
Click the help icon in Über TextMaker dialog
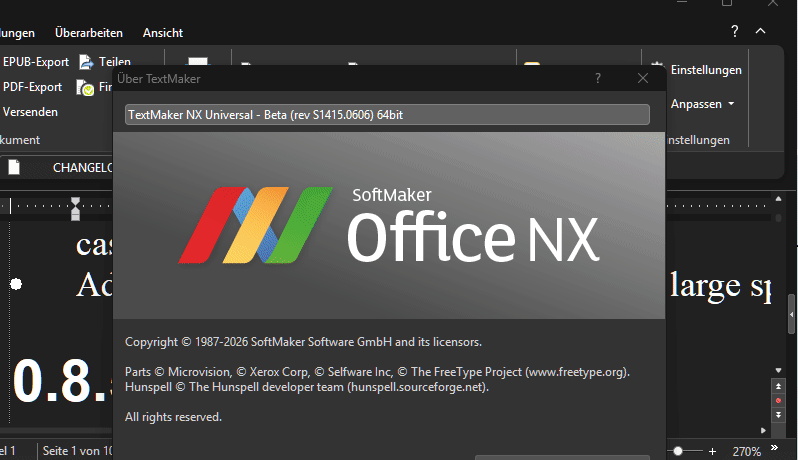(598, 78)
